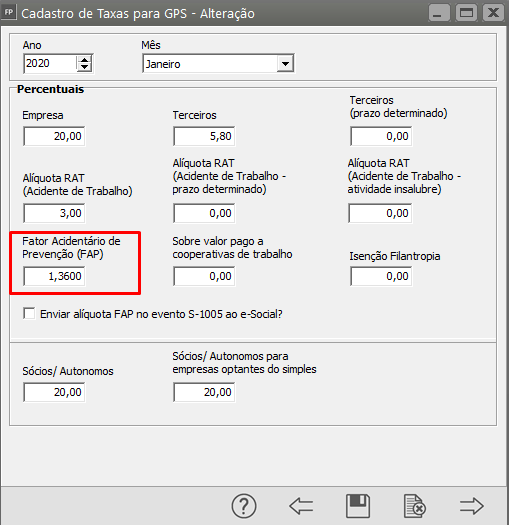Click the cancel document icon
509x525 pixels.
[x=415, y=506]
